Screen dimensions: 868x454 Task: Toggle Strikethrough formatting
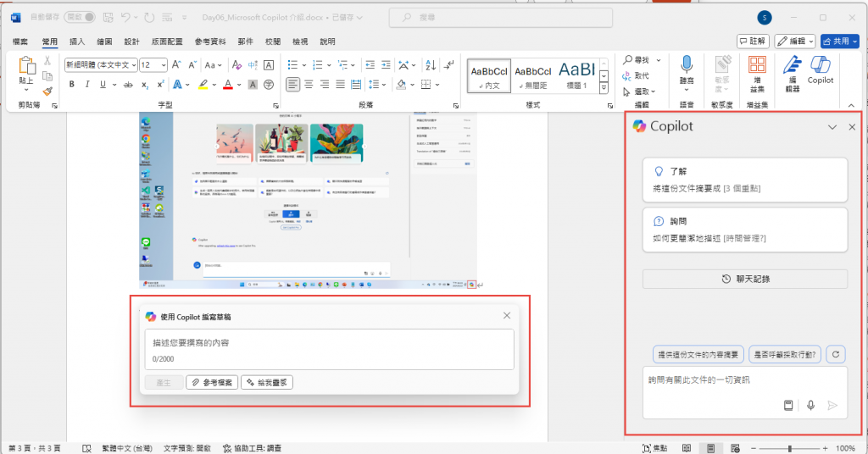click(129, 85)
